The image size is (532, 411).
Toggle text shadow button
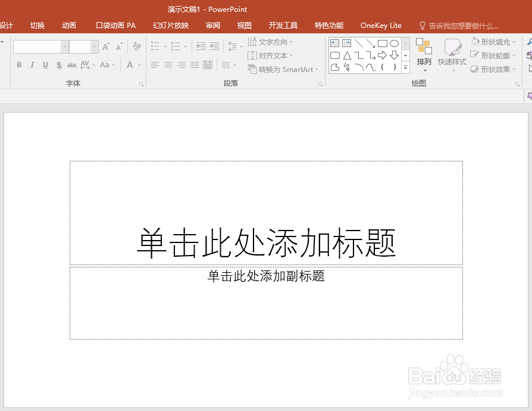(59, 64)
